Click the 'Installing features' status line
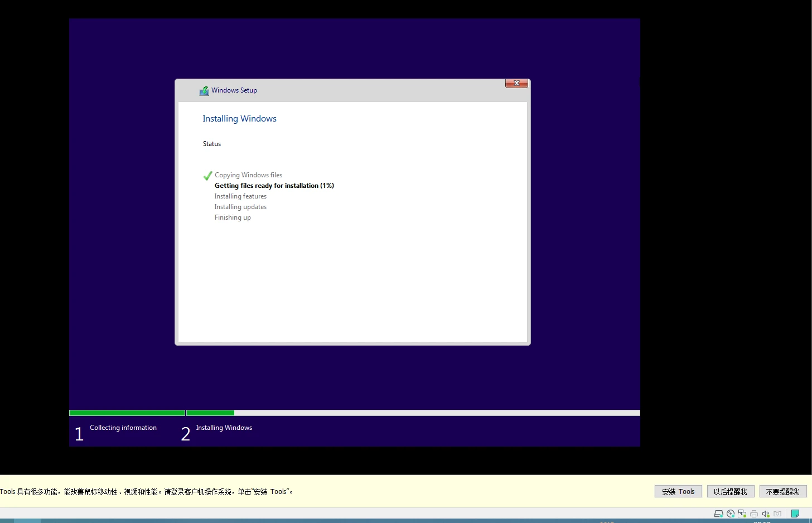The width and height of the screenshot is (812, 523). click(240, 196)
